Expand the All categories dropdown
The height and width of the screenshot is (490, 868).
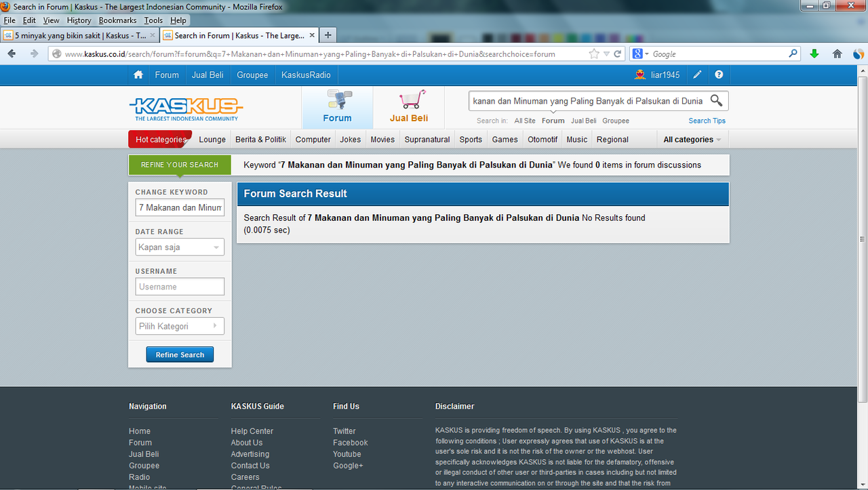[x=692, y=140]
